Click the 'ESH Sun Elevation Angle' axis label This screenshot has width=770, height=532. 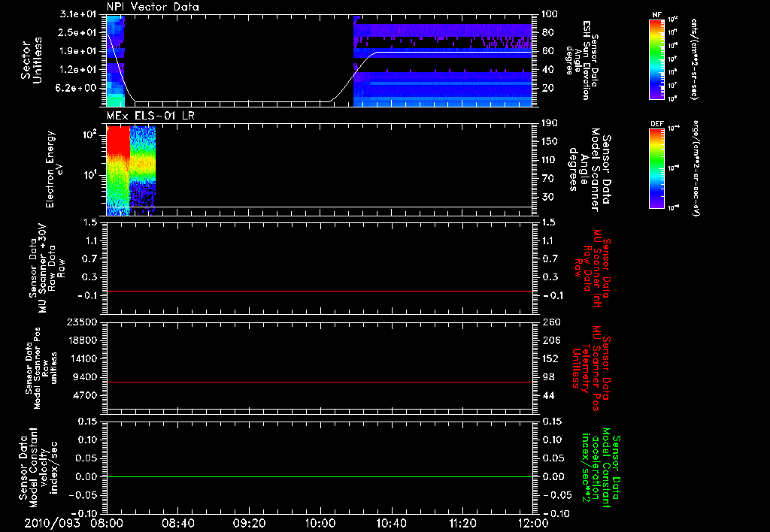pos(583,60)
